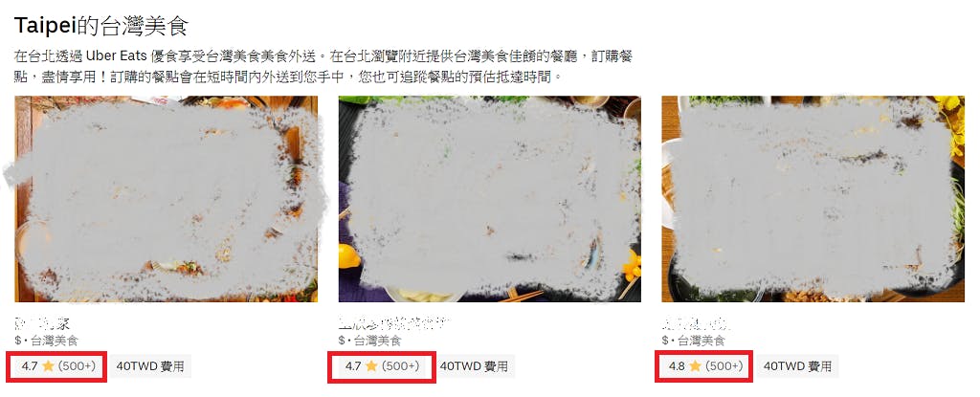Image resolution: width=980 pixels, height=397 pixels.
Task: Select the 40TWD 費用 badge on the right card
Action: [797, 366]
